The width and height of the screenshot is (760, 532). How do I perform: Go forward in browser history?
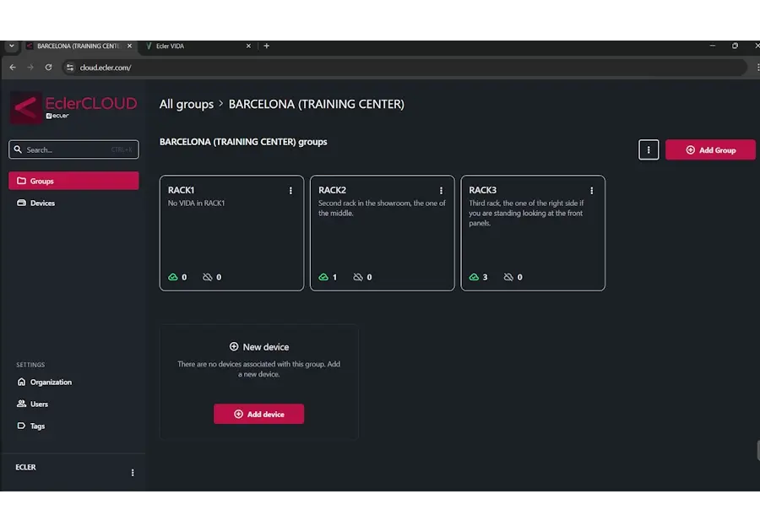[30, 68]
